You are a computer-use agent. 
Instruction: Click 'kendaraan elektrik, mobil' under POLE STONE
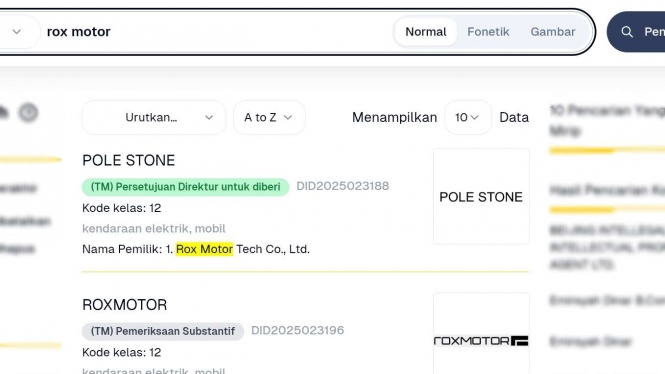[x=154, y=229]
